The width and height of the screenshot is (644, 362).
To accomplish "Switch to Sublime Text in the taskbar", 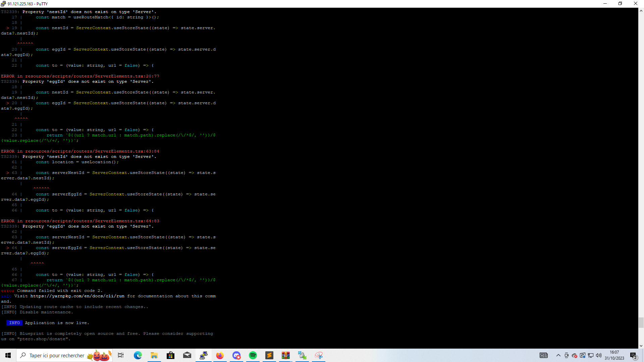I will pyautogui.click(x=269, y=355).
